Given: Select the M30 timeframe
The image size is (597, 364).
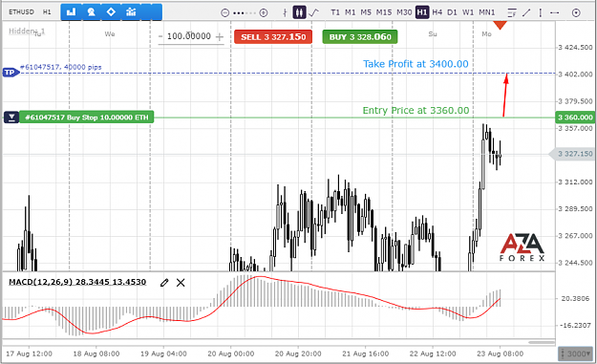Looking at the screenshot, I should tap(404, 12).
